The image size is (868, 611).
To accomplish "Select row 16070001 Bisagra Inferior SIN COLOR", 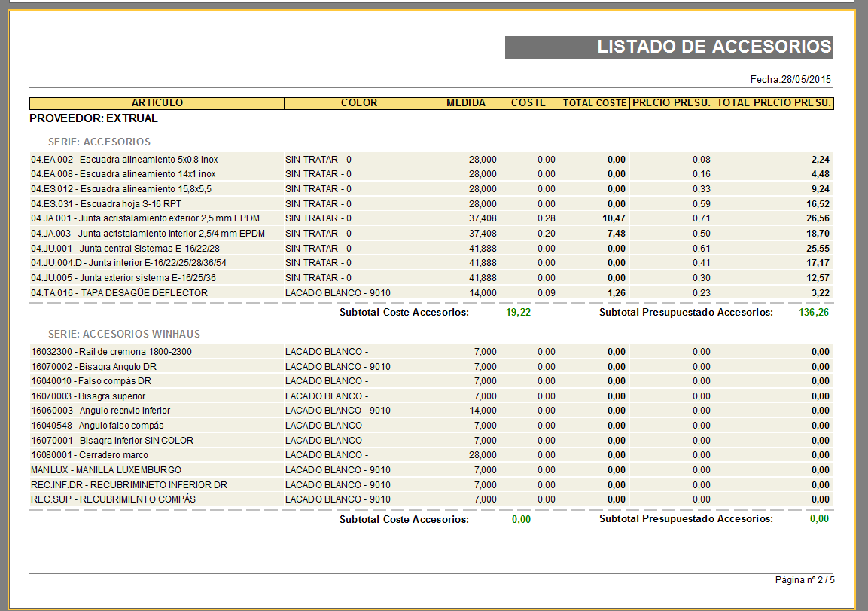I will click(x=431, y=441).
